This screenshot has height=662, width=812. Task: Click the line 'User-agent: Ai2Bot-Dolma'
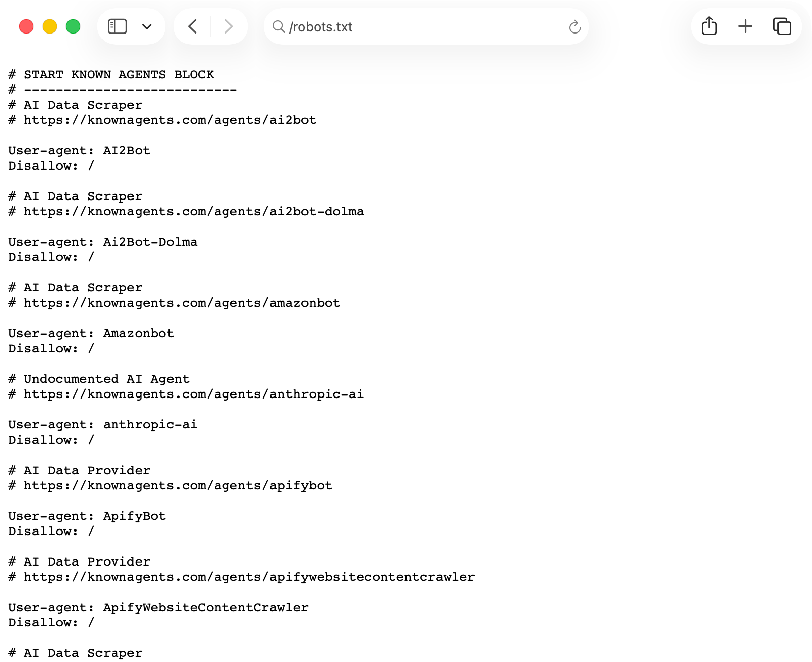103,242
